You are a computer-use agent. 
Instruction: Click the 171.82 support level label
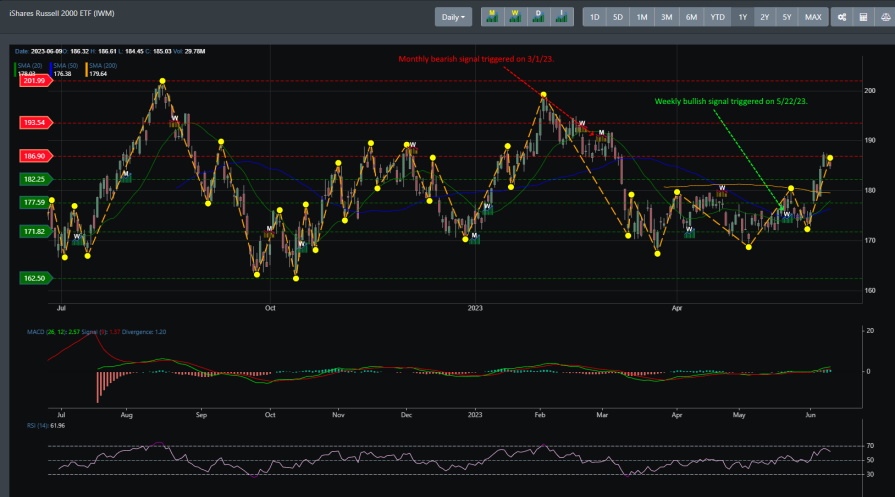35,231
